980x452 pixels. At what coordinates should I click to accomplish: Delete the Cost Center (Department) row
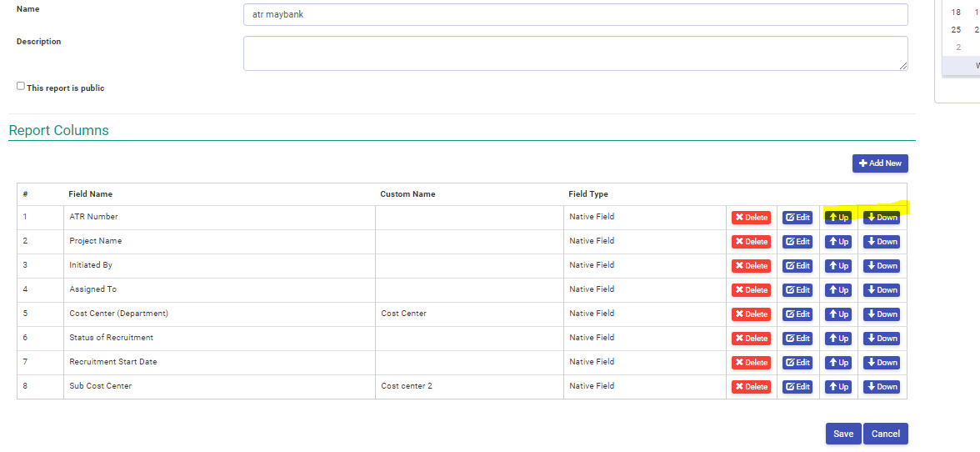coord(752,314)
